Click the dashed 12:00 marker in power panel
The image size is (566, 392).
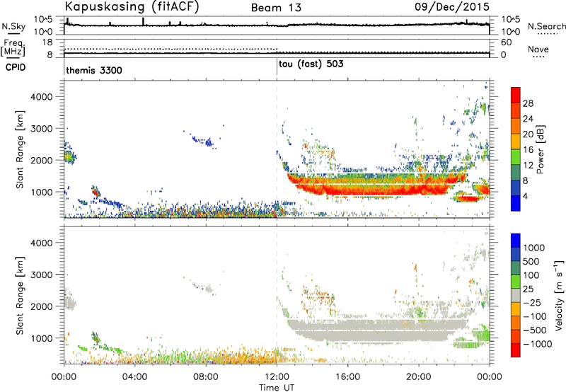pos(277,149)
